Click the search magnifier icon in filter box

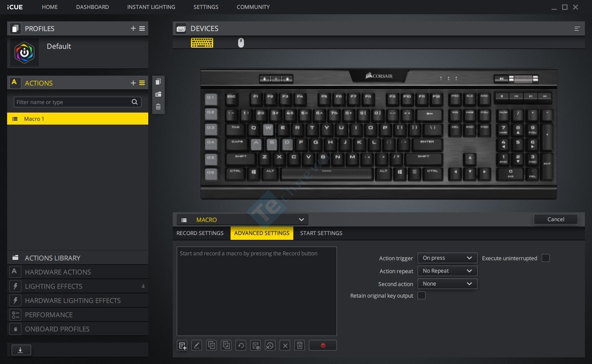(x=134, y=102)
